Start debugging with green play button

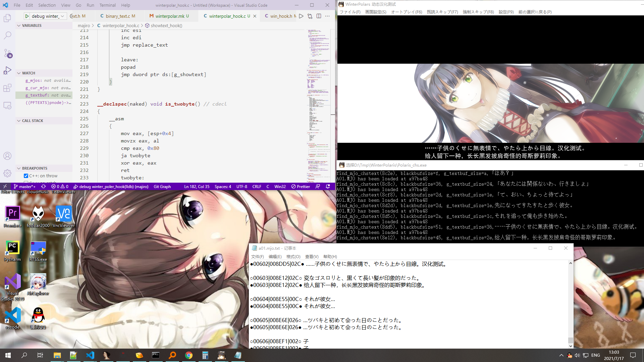coord(27,16)
